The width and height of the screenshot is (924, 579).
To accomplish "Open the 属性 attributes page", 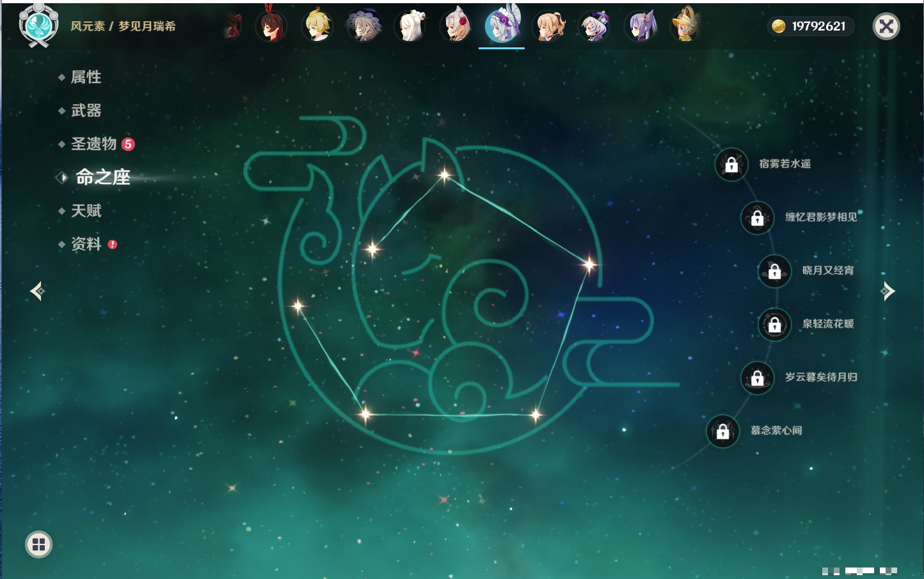I will [86, 77].
